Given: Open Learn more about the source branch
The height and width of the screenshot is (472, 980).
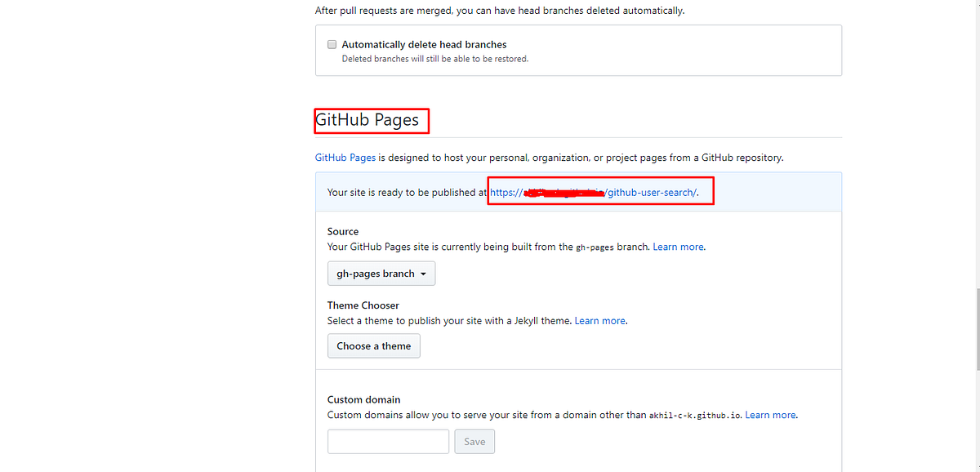Looking at the screenshot, I should pyautogui.click(x=678, y=247).
